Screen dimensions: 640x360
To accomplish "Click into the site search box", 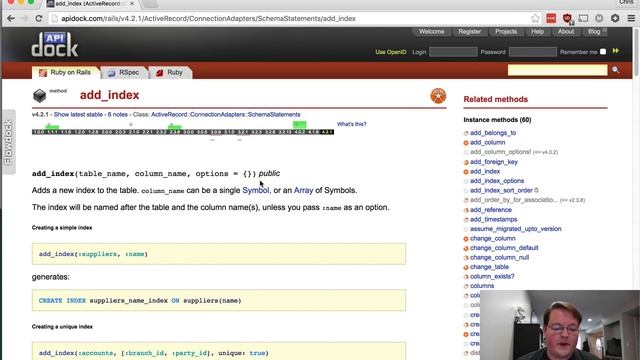I will click(x=557, y=70).
